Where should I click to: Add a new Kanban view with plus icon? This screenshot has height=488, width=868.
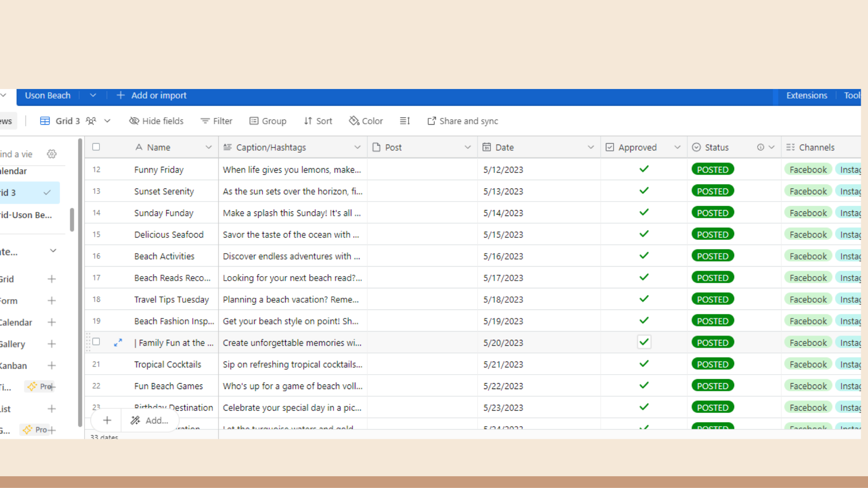[52, 366]
